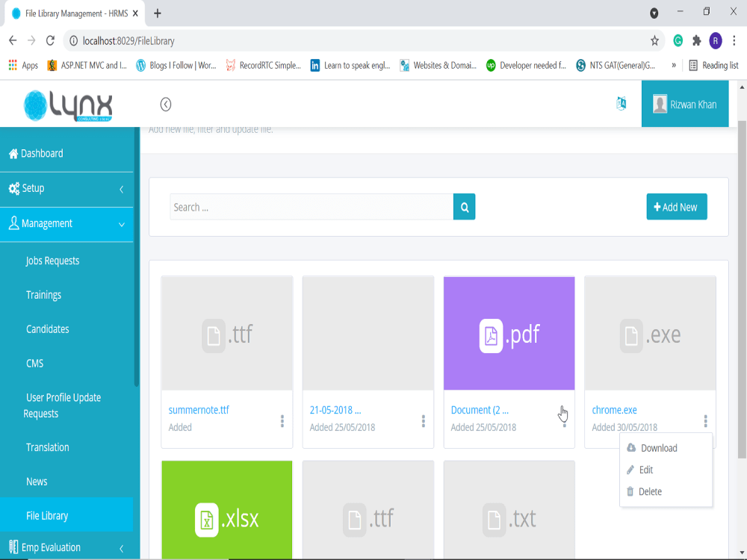This screenshot has height=560, width=747.
Task: Show more bookmarks chevron
Action: [x=674, y=65]
